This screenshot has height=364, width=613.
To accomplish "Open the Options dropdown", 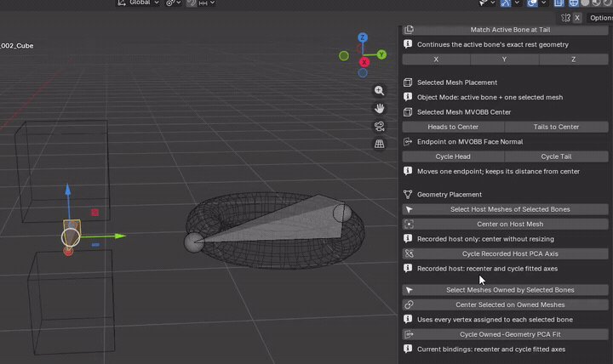I will (600, 18).
